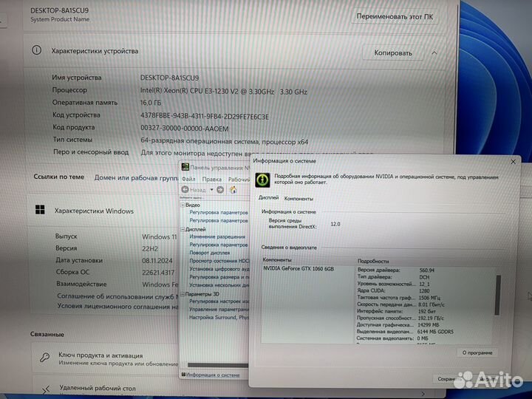532x399 pixels.
Task: Collapse the Видео tree node
Action: coord(183,205)
